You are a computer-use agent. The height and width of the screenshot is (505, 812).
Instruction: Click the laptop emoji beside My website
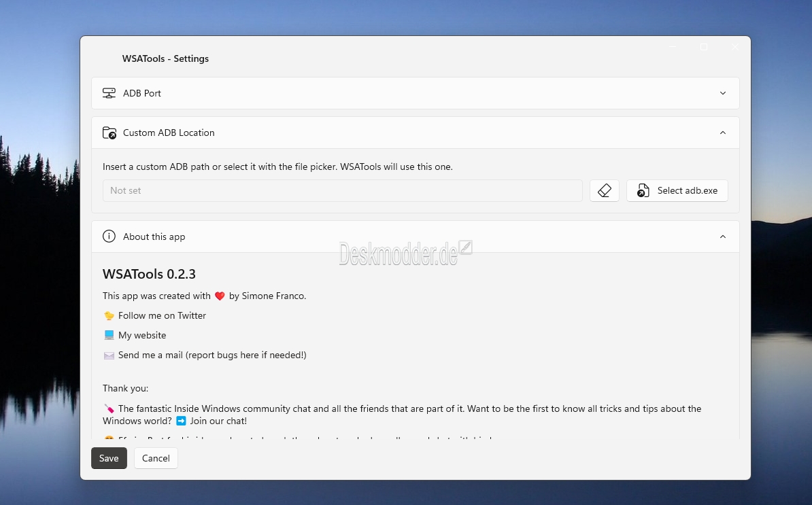109,335
